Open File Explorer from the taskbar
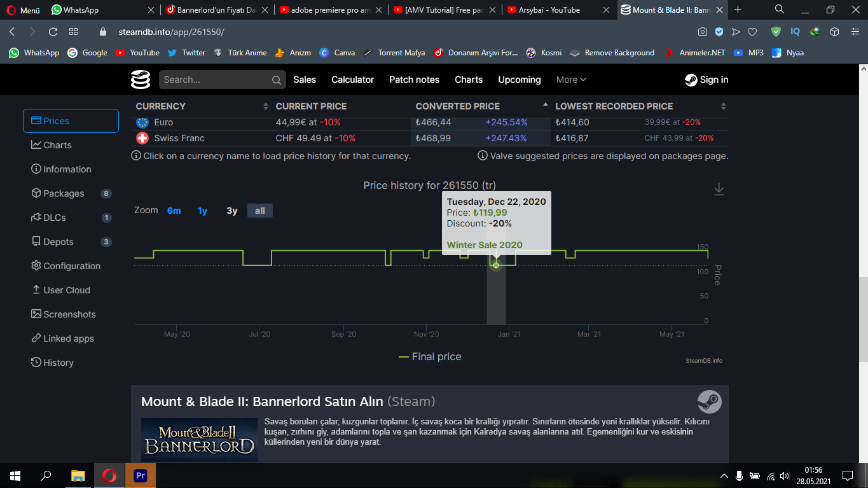868x488 pixels. pyautogui.click(x=78, y=475)
